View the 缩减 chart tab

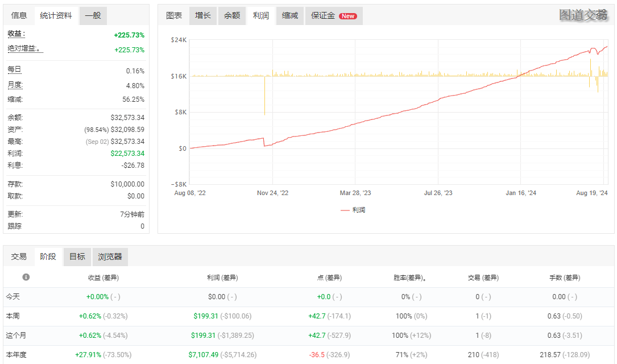[x=290, y=16]
